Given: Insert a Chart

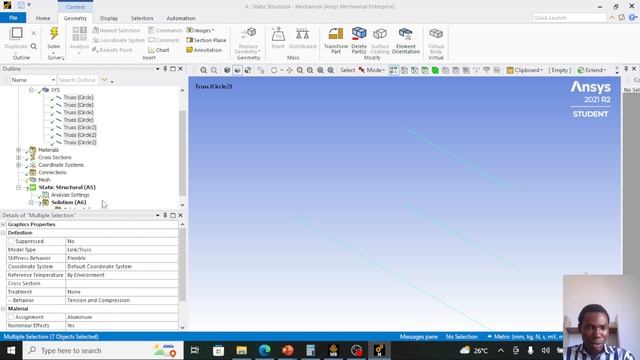Looking at the screenshot, I should (159, 50).
